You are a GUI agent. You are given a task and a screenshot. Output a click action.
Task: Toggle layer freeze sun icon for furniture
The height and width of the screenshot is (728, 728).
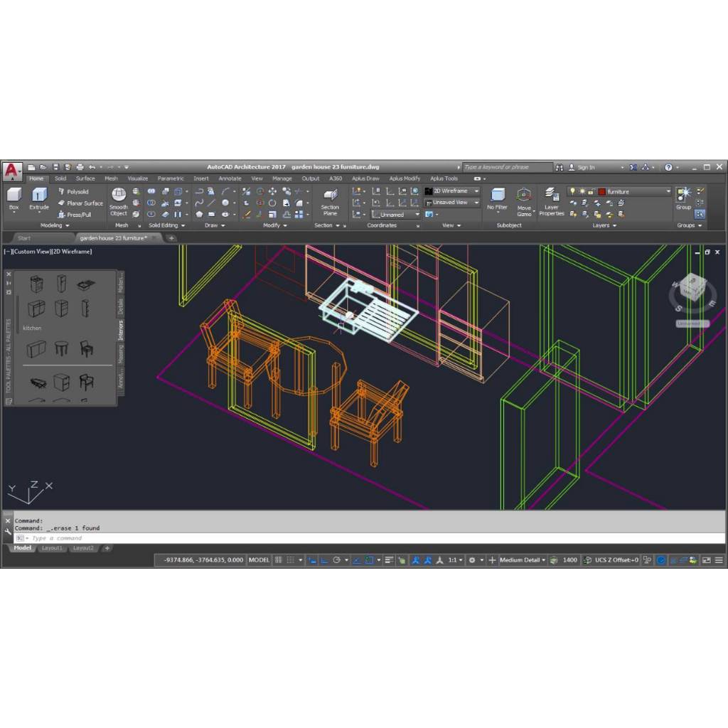[x=582, y=191]
